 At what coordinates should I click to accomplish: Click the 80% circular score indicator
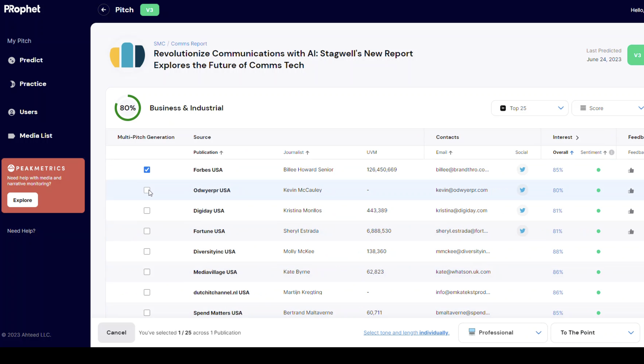128,108
